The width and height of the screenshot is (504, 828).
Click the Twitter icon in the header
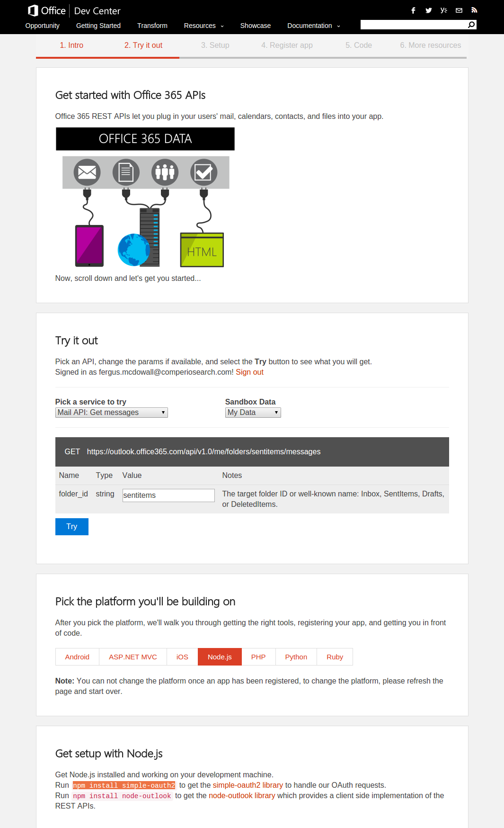(428, 10)
